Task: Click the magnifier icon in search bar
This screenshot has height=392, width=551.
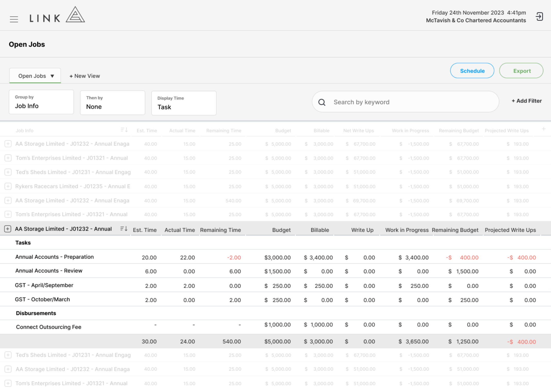Action: click(322, 102)
